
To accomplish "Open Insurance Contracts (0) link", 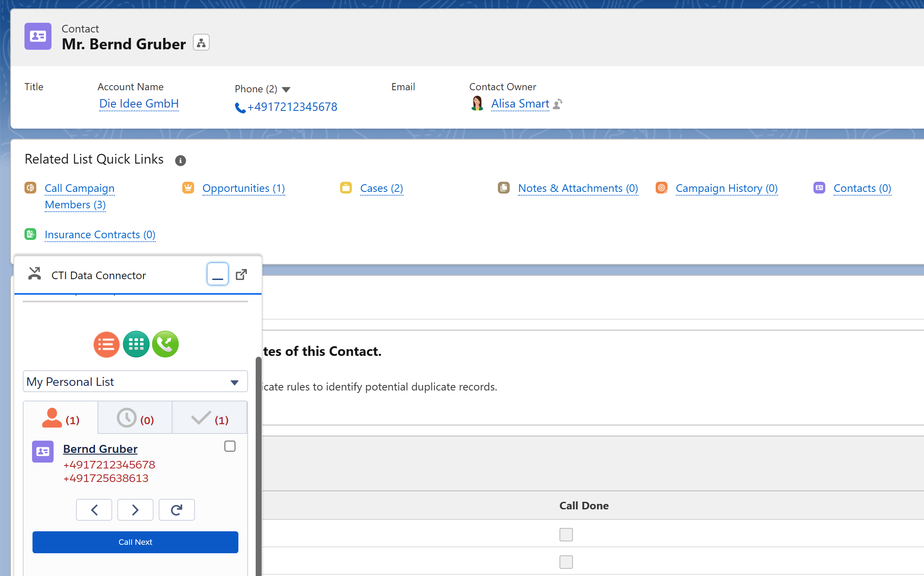I will point(100,234).
